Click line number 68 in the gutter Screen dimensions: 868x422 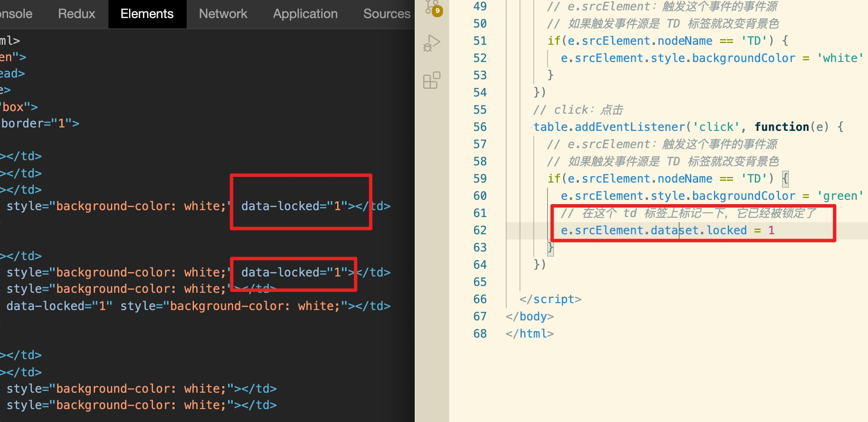[x=480, y=334]
